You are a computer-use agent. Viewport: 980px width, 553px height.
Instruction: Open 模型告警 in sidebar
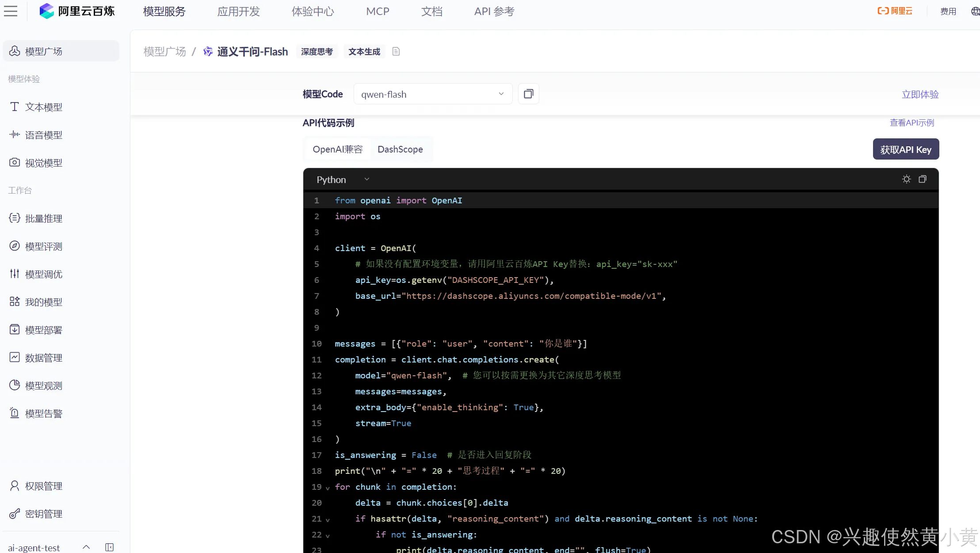[x=61, y=413]
